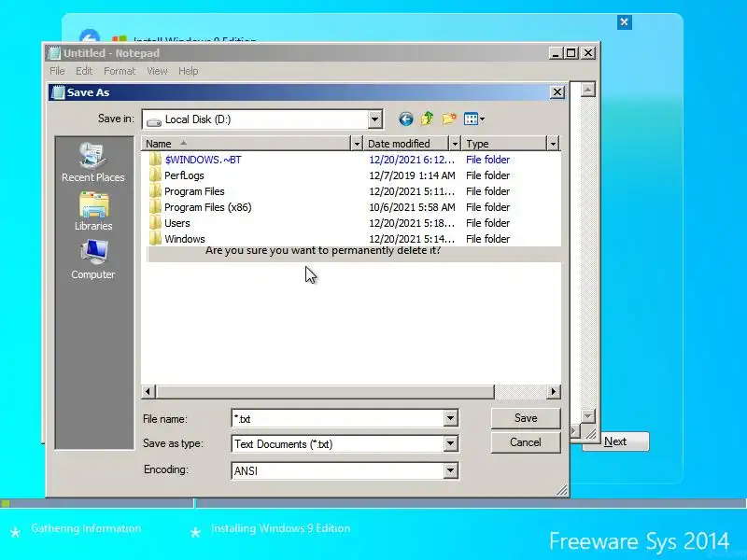747x560 pixels.
Task: Click the file list scroll right arrow
Action: coord(553,391)
